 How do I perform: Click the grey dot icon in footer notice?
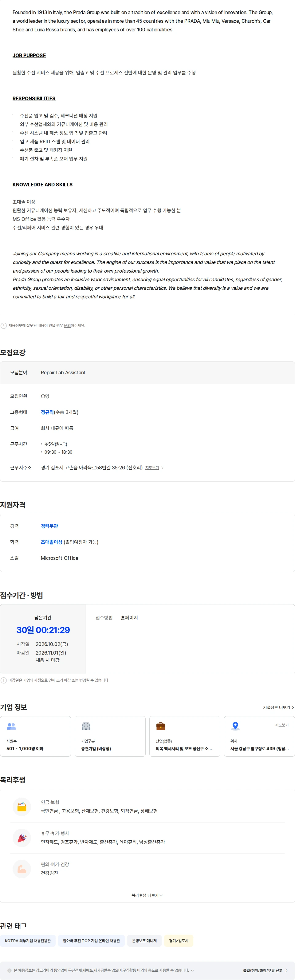click(10, 970)
